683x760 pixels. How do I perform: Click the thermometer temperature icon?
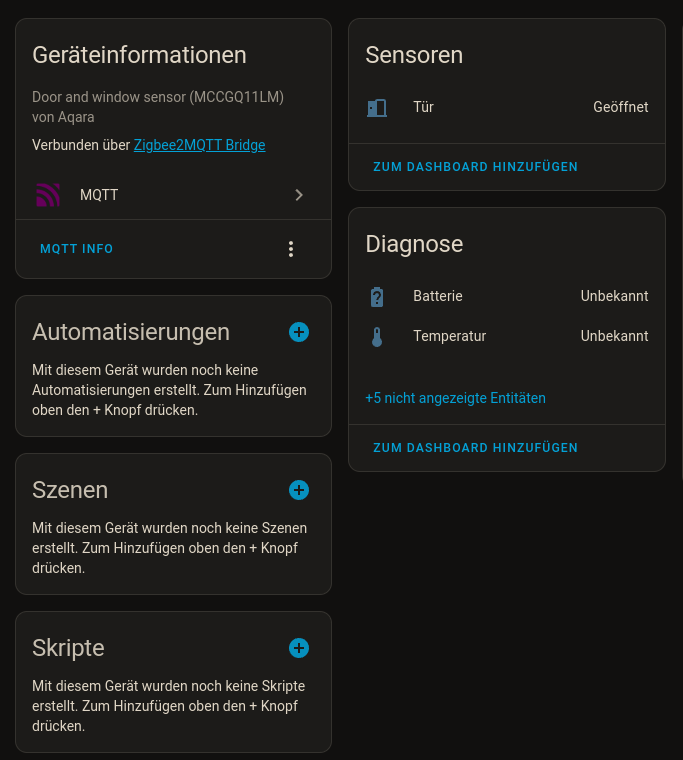click(x=377, y=337)
